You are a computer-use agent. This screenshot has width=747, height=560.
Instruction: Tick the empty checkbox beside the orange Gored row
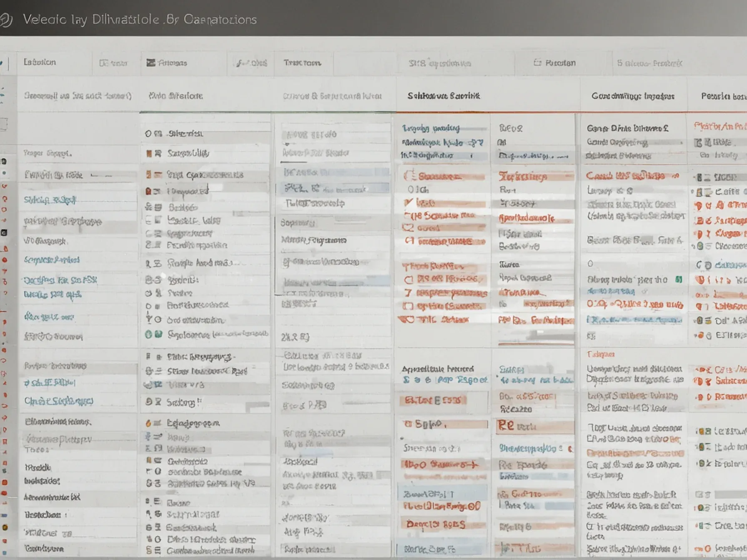pos(408,228)
